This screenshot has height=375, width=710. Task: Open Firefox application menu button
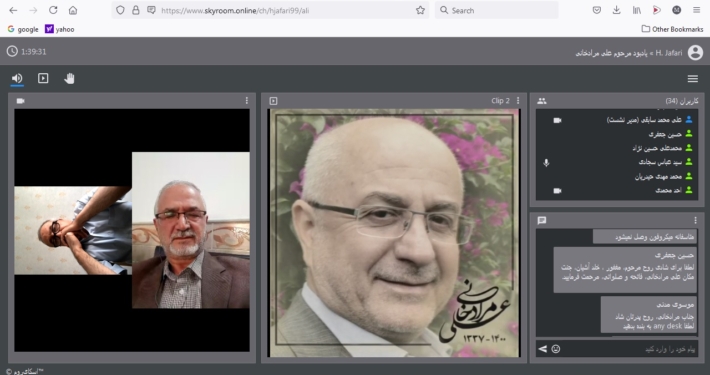[x=696, y=10]
